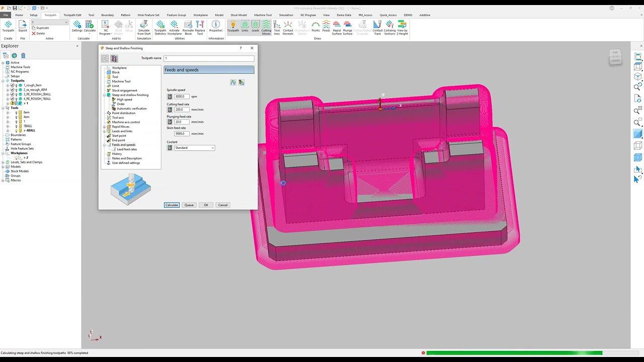Select 3_RE_ROUGH_2BALL toolpath in Explorer
The image size is (644, 362).
pos(37,95)
